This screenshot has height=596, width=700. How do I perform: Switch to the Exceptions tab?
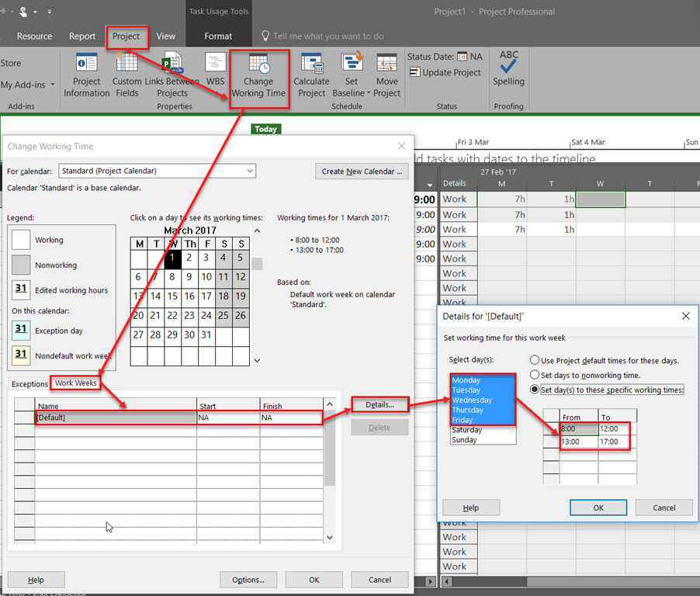[x=29, y=383]
